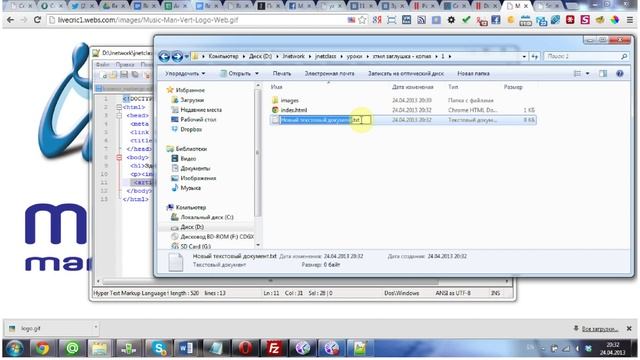Select Недавние места in the sidebar
Screen dimensions: 640x360
[x=201, y=110]
